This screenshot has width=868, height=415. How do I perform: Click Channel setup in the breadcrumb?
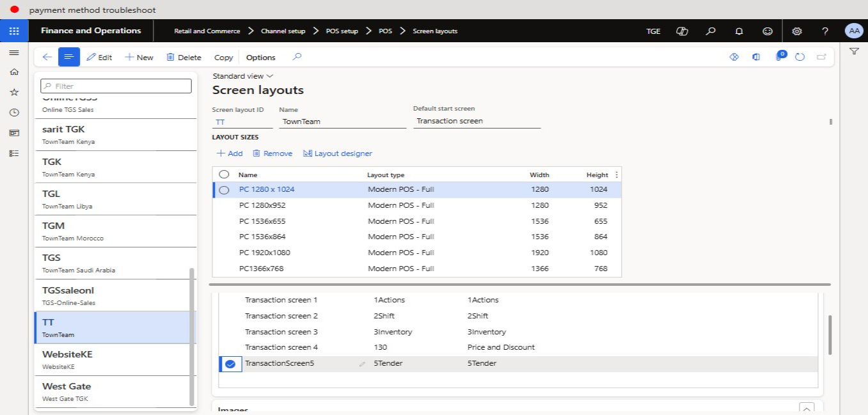pyautogui.click(x=283, y=31)
